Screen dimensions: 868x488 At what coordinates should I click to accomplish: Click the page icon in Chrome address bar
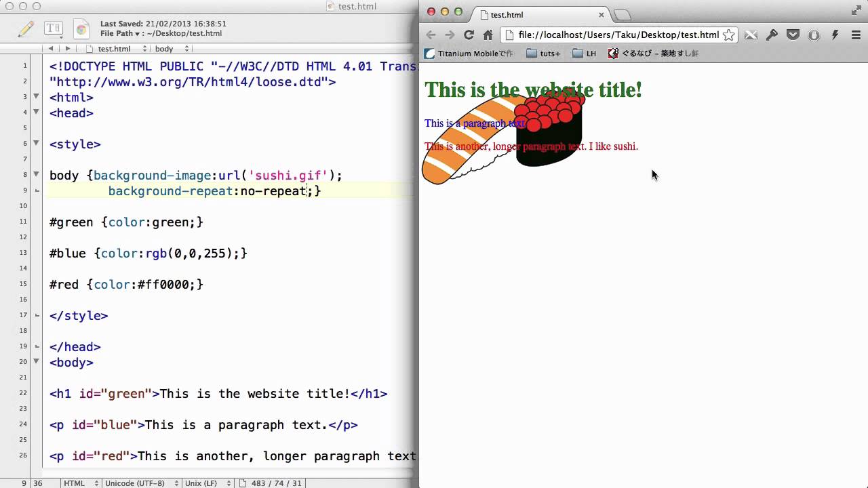(509, 35)
